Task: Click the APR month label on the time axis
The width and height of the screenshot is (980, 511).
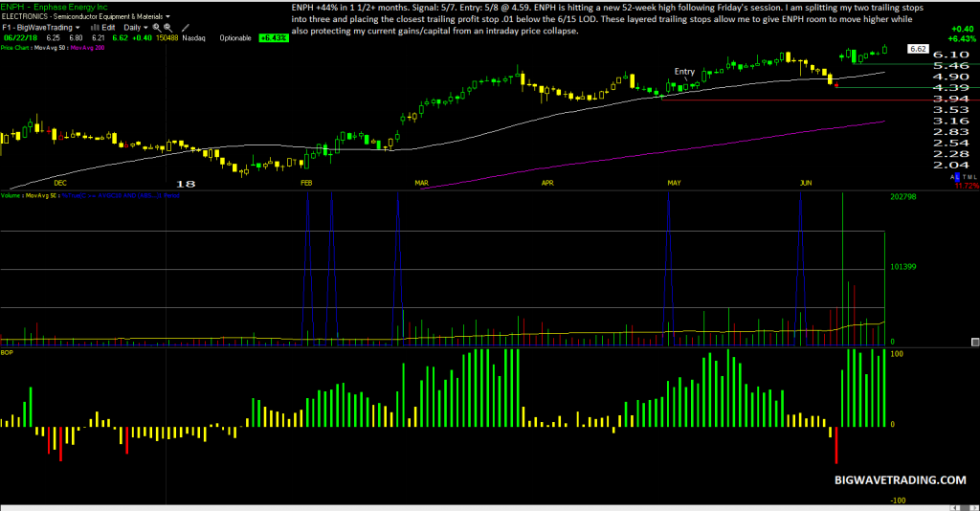Action: [x=547, y=183]
